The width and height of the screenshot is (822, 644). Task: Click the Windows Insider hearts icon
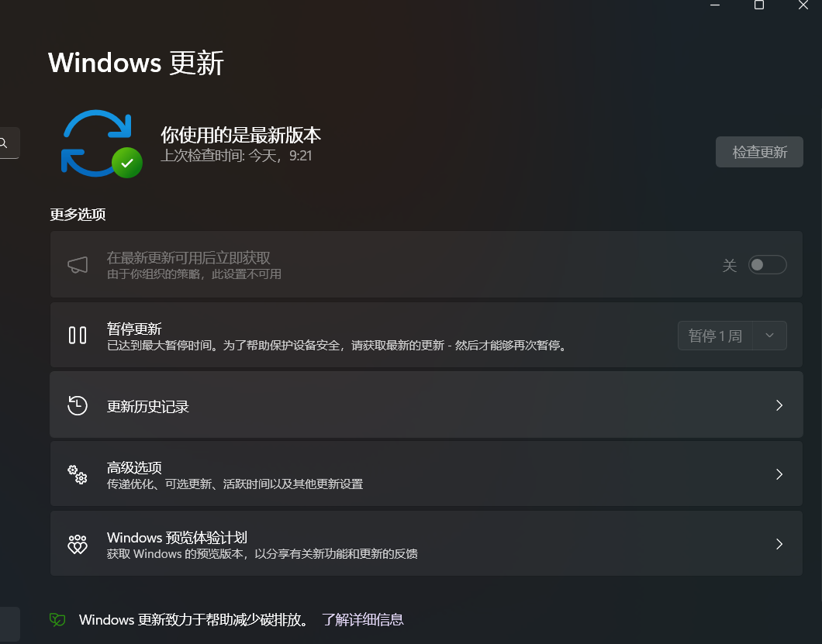tap(78, 544)
